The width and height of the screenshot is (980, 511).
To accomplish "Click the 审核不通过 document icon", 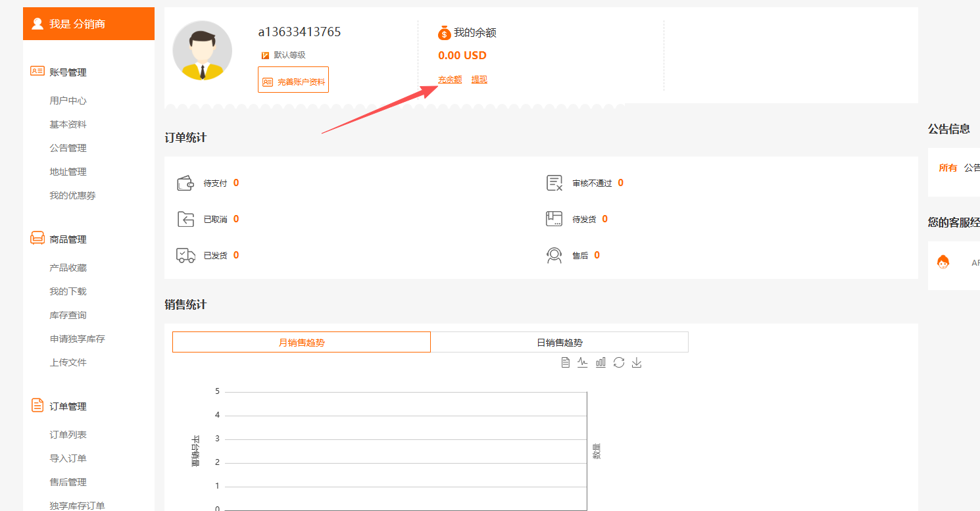I will (554, 183).
